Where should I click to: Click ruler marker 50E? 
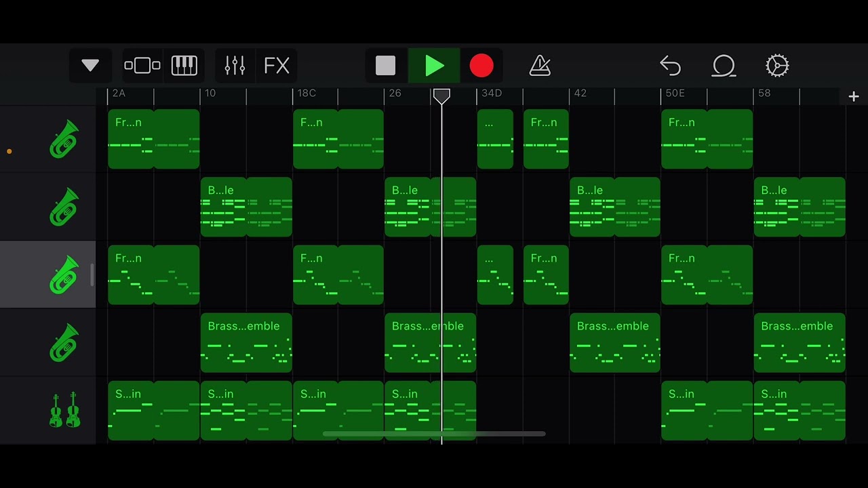click(x=675, y=93)
